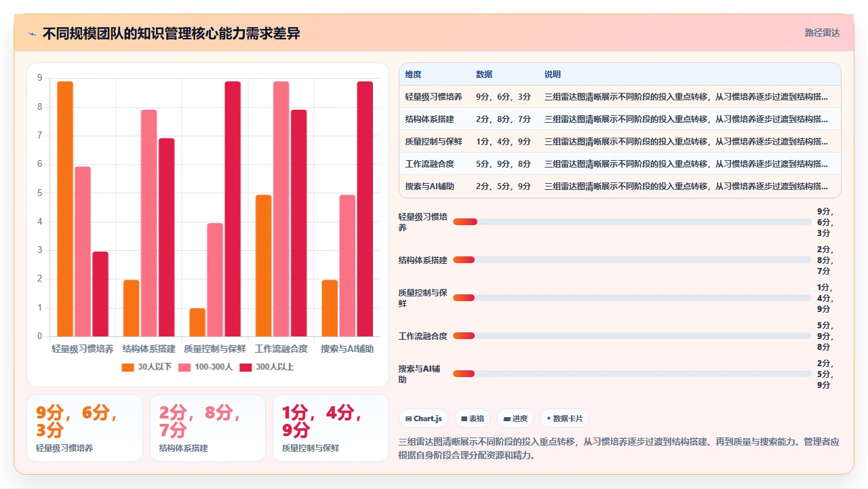Toggle the 30人以下 legend item
The width and height of the screenshot is (868, 489).
coord(146,367)
